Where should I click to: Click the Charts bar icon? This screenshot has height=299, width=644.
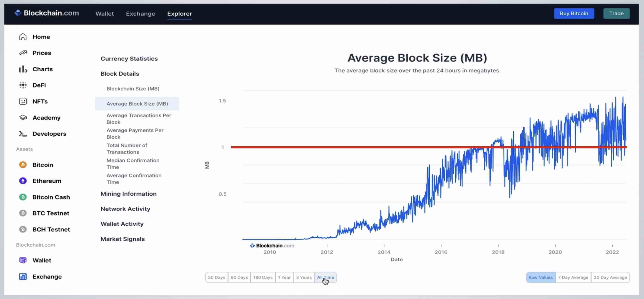23,69
